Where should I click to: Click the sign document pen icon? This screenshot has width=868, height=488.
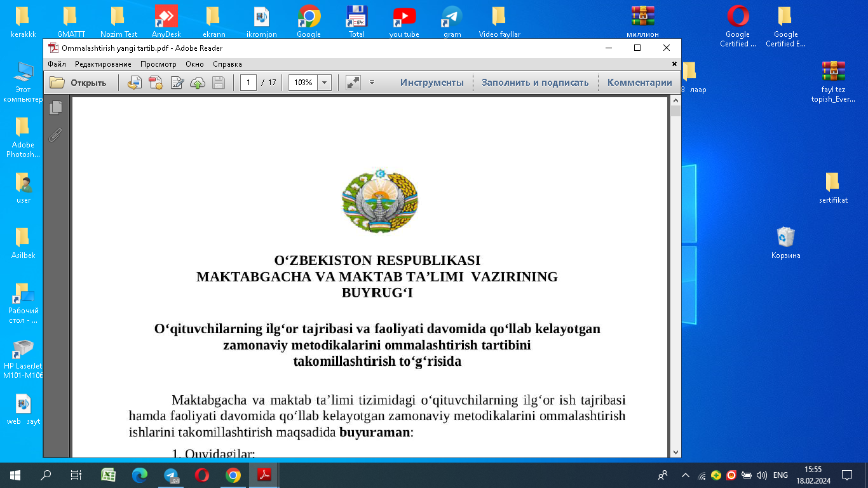[177, 83]
